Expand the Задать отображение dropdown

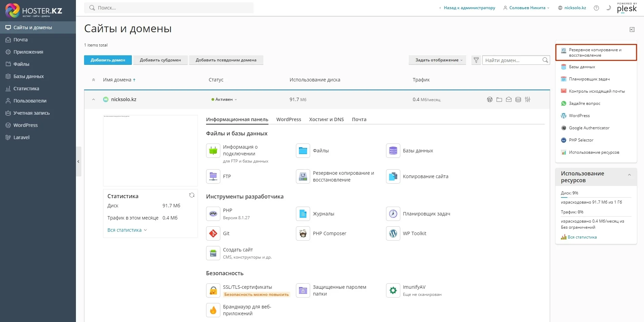point(437,60)
